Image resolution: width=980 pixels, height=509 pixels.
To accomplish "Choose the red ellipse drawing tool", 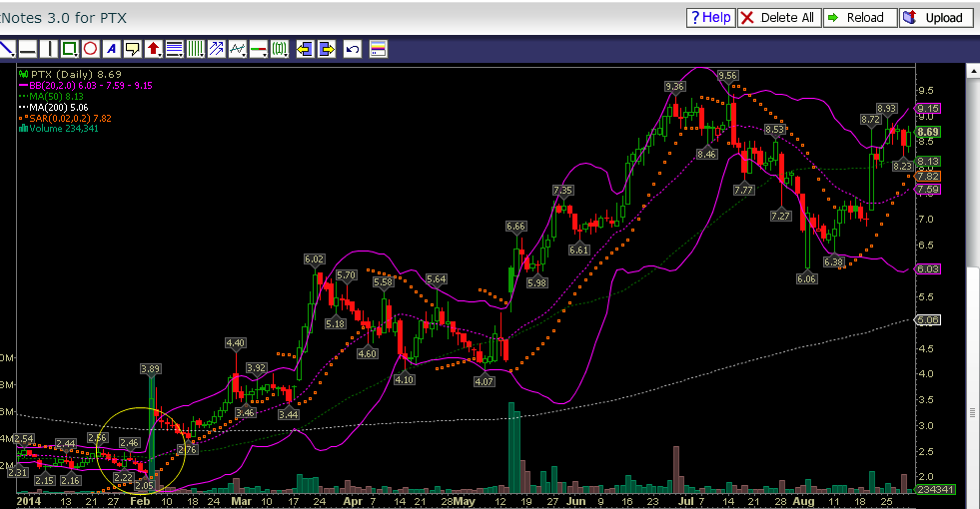I will pyautogui.click(x=90, y=48).
